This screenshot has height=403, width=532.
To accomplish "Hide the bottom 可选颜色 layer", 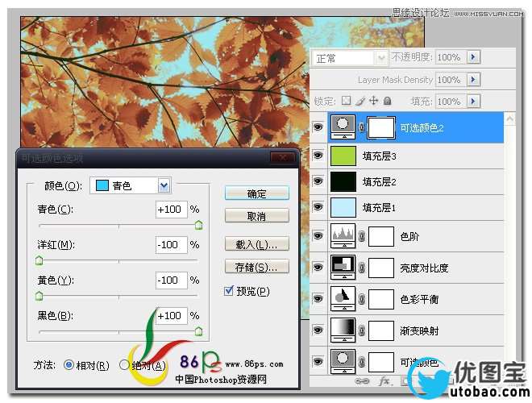I will coord(318,361).
